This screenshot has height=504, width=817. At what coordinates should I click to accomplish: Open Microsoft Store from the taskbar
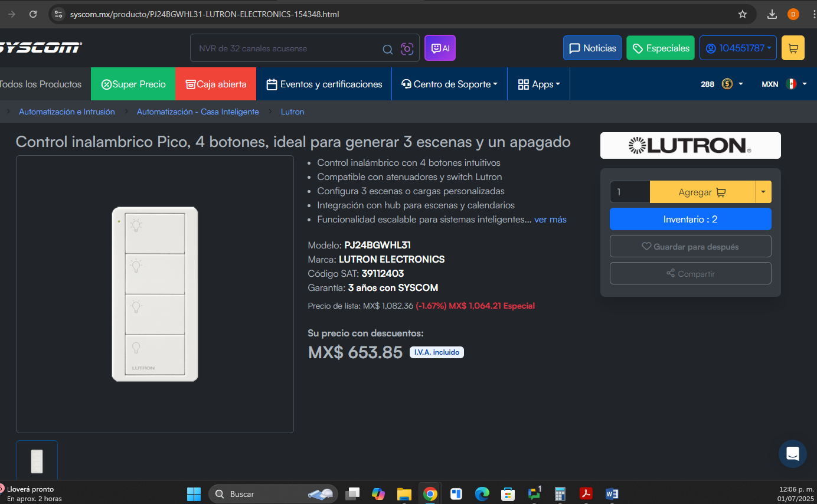pos(508,494)
